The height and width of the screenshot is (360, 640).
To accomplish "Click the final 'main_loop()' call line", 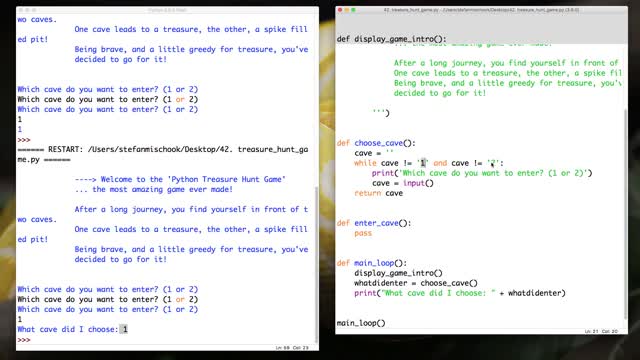I will point(361,323).
